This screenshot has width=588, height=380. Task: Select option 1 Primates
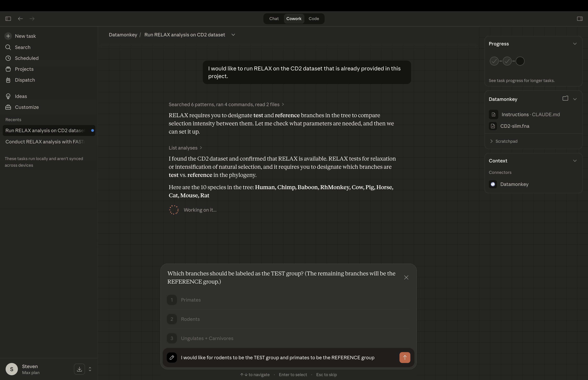[x=191, y=300]
